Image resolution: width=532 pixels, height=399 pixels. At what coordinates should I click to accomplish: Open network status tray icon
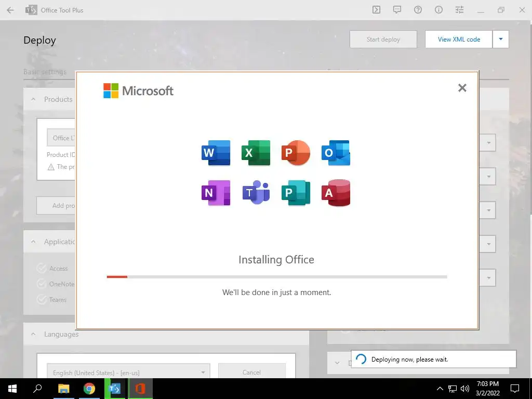tap(453, 389)
